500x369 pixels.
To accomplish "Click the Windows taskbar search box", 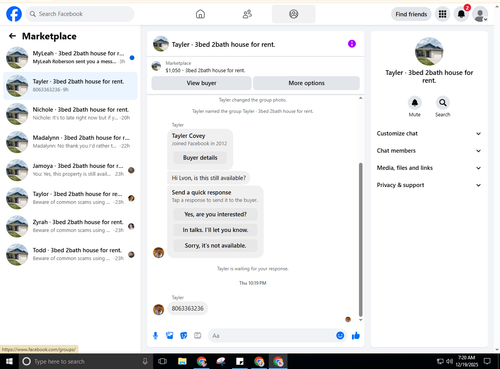I will (85, 361).
